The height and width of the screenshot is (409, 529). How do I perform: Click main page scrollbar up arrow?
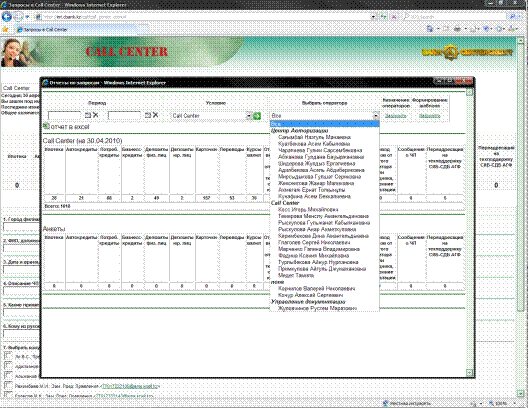point(520,41)
